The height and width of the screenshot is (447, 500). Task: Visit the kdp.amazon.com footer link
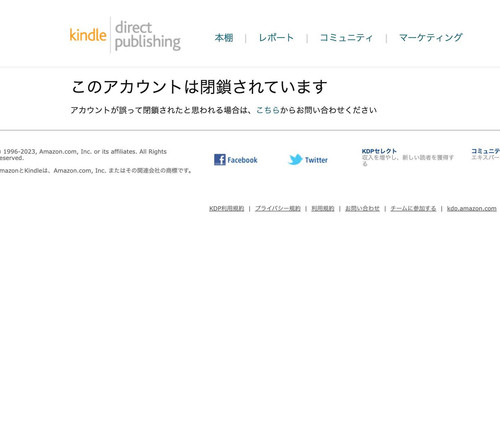pos(472,208)
